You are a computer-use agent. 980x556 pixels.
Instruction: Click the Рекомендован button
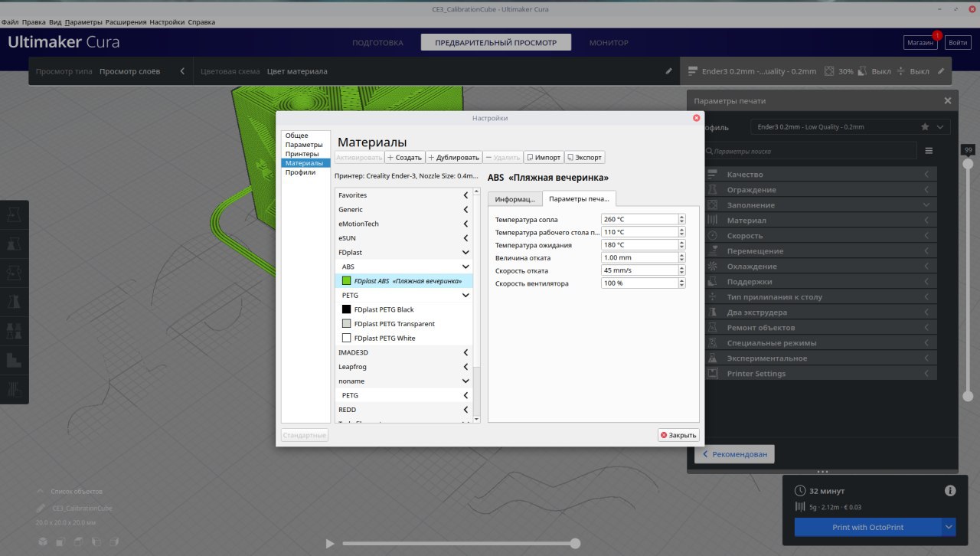point(734,454)
